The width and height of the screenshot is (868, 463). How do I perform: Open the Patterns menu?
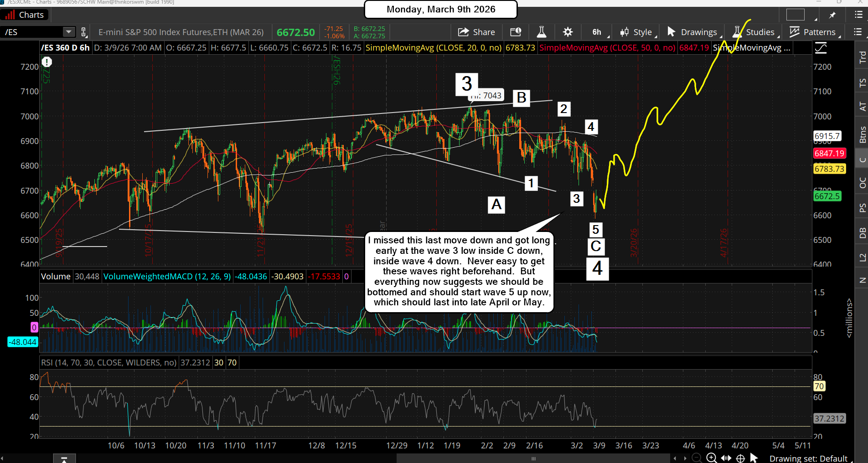click(x=813, y=32)
